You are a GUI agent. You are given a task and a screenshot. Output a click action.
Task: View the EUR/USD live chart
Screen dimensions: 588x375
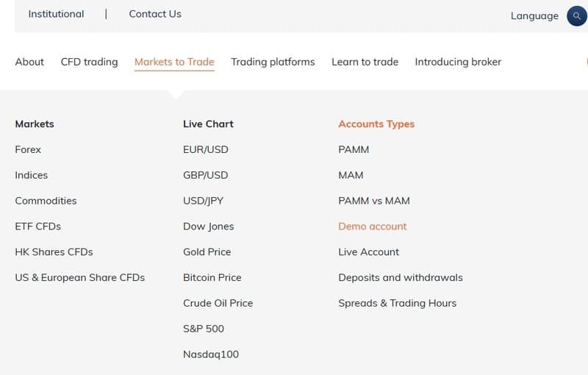[206, 149]
